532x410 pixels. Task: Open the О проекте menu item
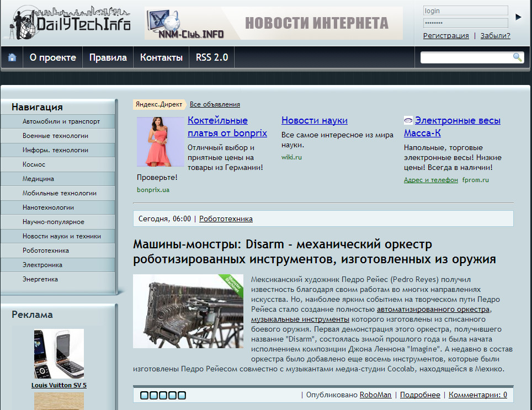(x=52, y=57)
